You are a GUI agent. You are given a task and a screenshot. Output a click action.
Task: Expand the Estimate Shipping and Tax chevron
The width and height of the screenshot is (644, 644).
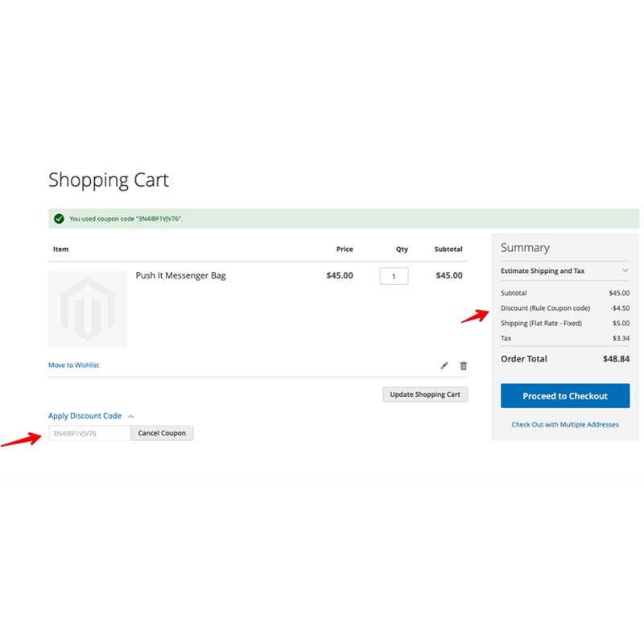(x=625, y=271)
